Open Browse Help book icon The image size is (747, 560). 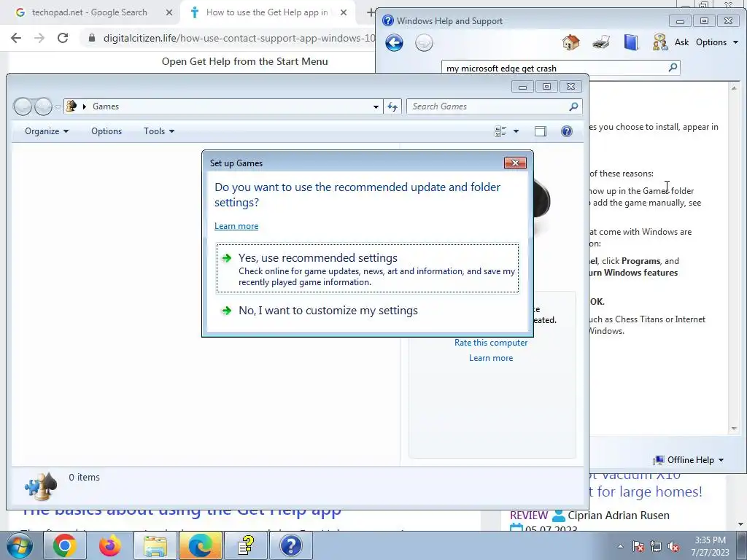pos(631,42)
